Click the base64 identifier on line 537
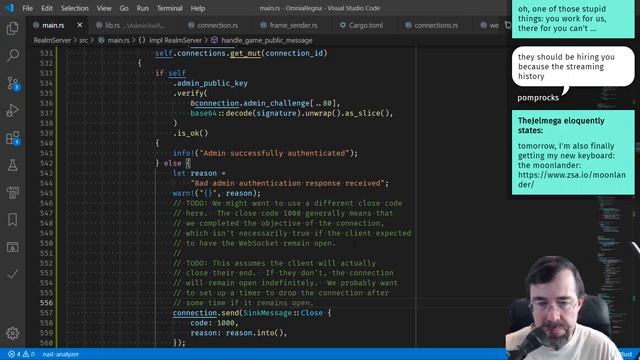 (x=203, y=113)
